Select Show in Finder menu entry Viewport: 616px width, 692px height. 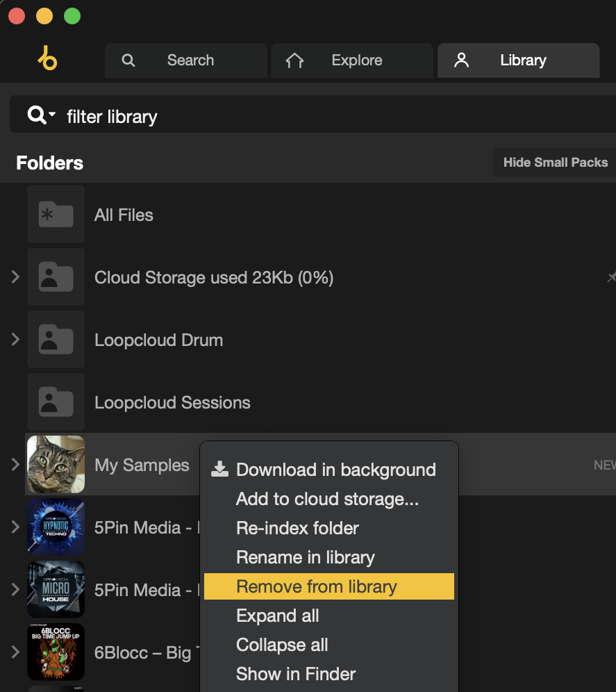[x=329, y=674]
